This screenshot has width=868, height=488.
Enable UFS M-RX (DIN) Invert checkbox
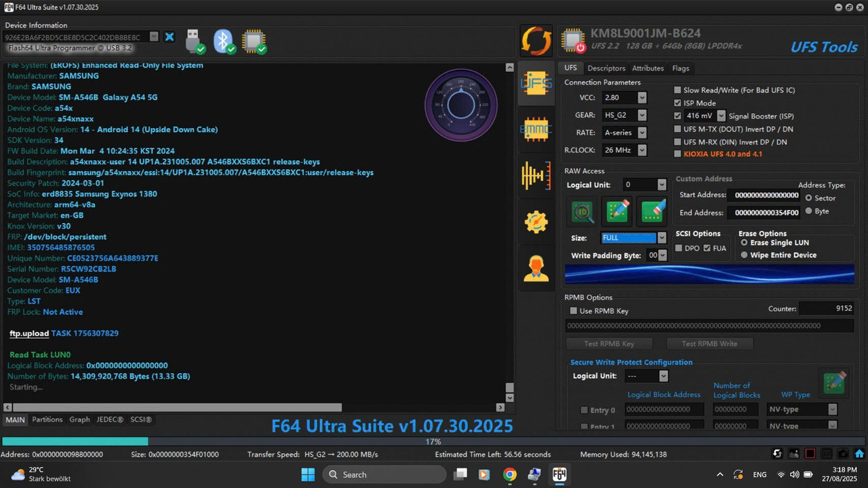pyautogui.click(x=677, y=142)
